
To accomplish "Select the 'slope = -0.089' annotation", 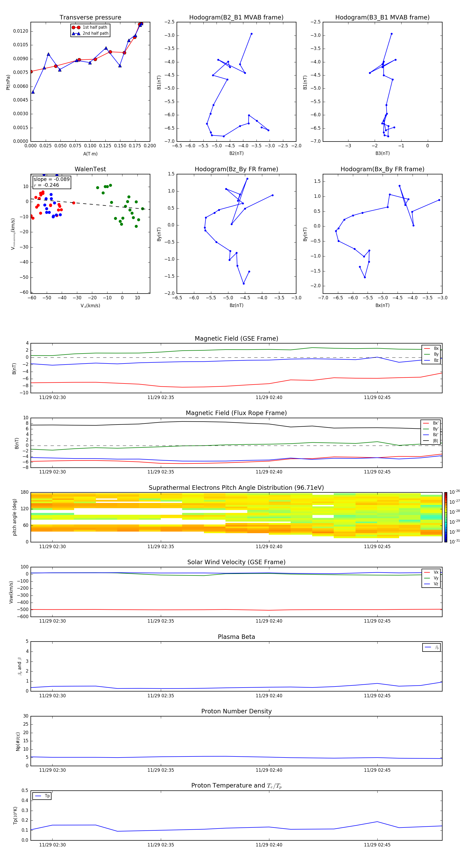I will [52, 179].
